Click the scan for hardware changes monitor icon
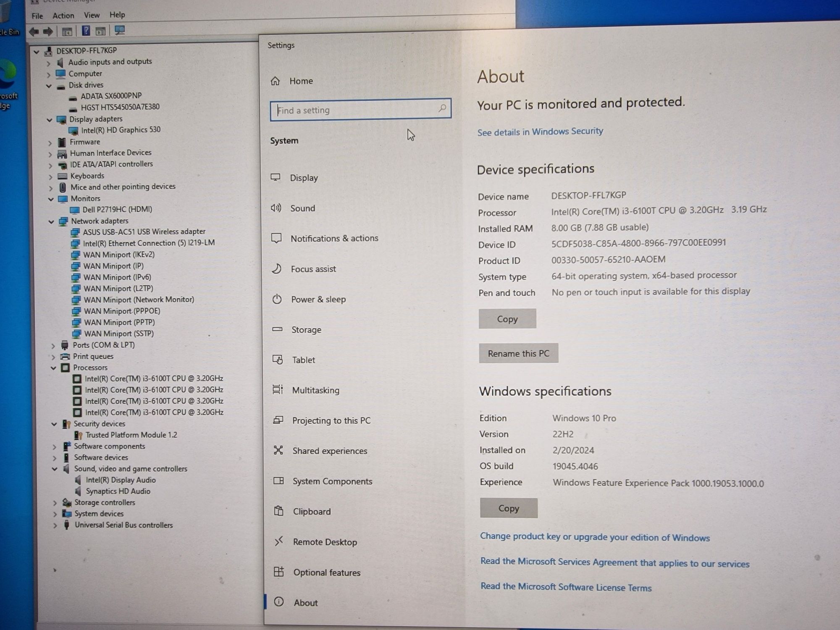This screenshot has height=630, width=840. (120, 30)
